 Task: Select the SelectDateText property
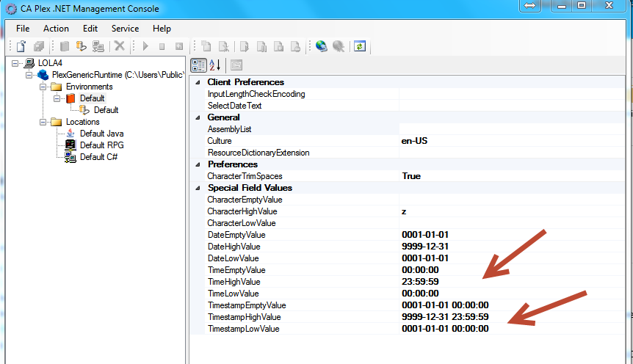click(x=234, y=106)
